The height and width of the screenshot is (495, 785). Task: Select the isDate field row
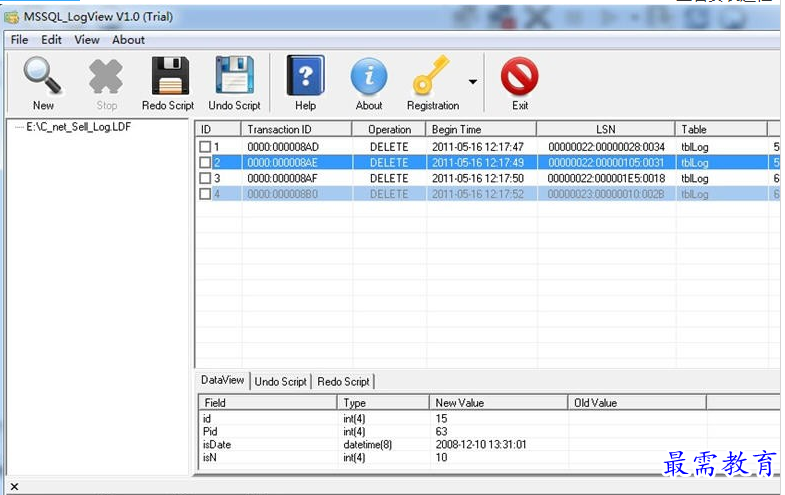[x=489, y=444]
